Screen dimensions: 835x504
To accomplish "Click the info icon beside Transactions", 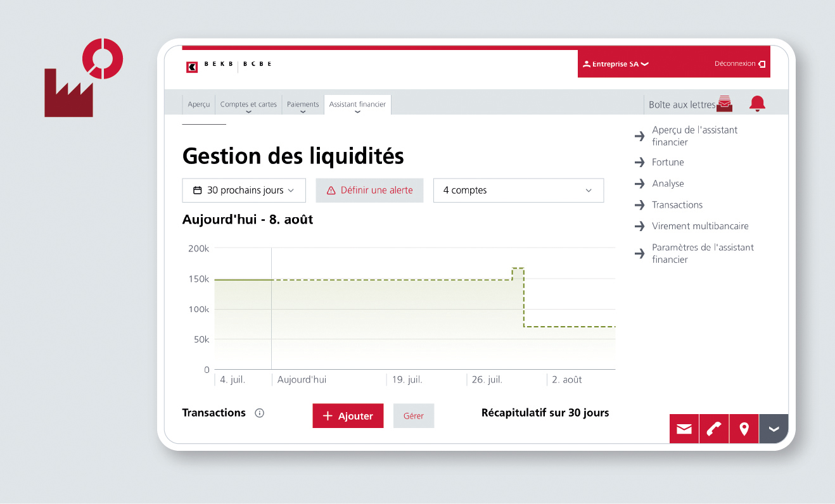I will 259,413.
